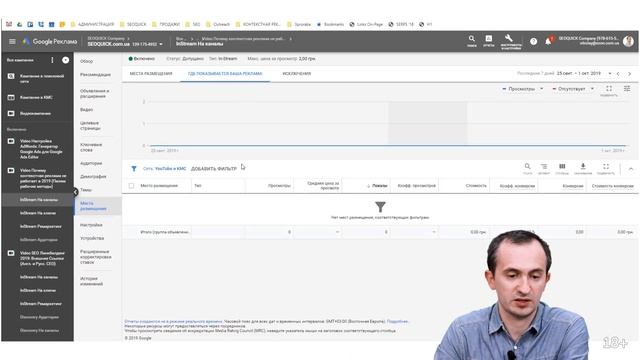Open the Отсутствует metric dropdown
Screen dimensions: 640x360
573,89
